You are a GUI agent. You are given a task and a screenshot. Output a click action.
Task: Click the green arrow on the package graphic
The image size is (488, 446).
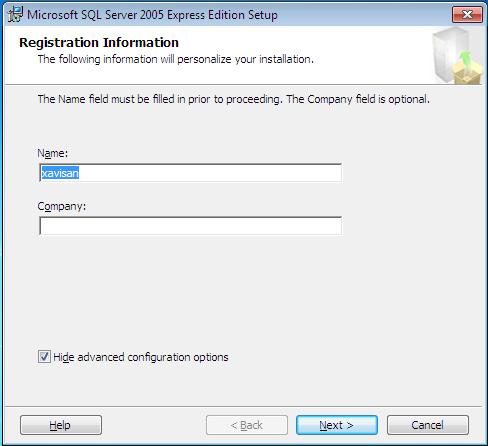[x=466, y=60]
